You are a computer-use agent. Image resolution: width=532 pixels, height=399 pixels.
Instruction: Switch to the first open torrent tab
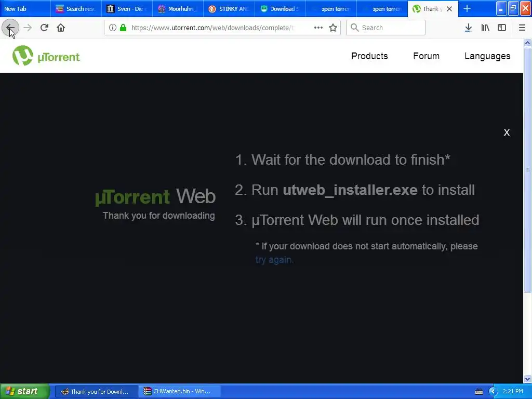[331, 8]
